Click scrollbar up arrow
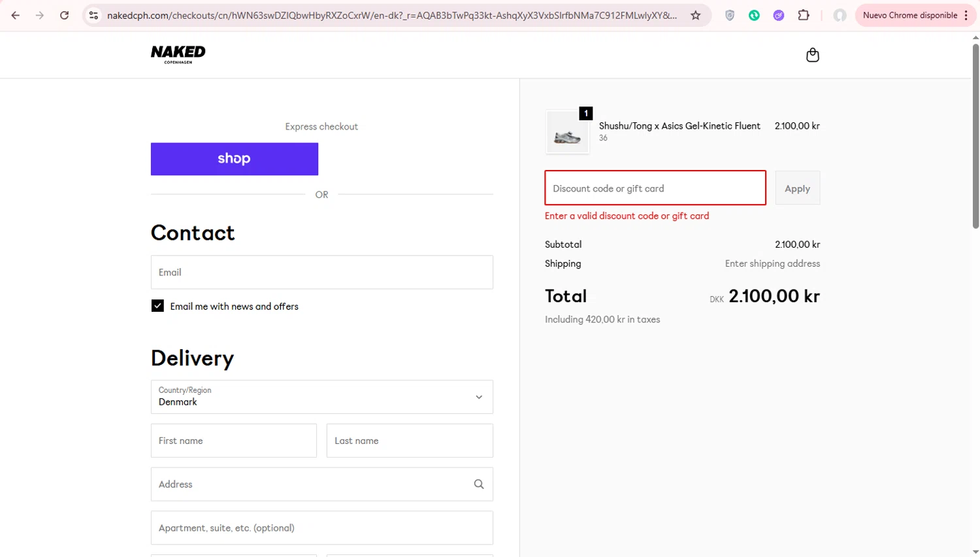The image size is (980, 557). [x=975, y=37]
